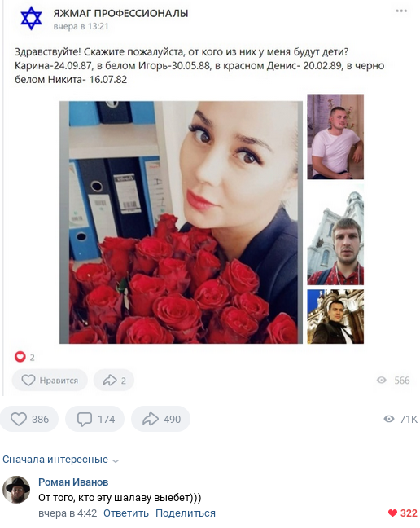
Task: Click the chevron beside Сначала интересные
Action: tap(116, 460)
